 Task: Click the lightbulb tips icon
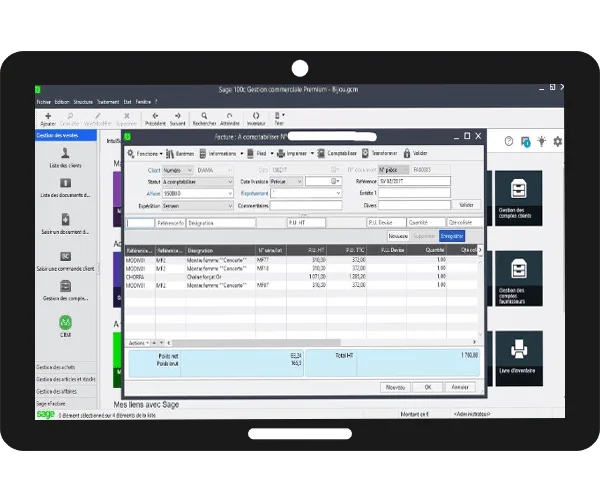coord(541,141)
